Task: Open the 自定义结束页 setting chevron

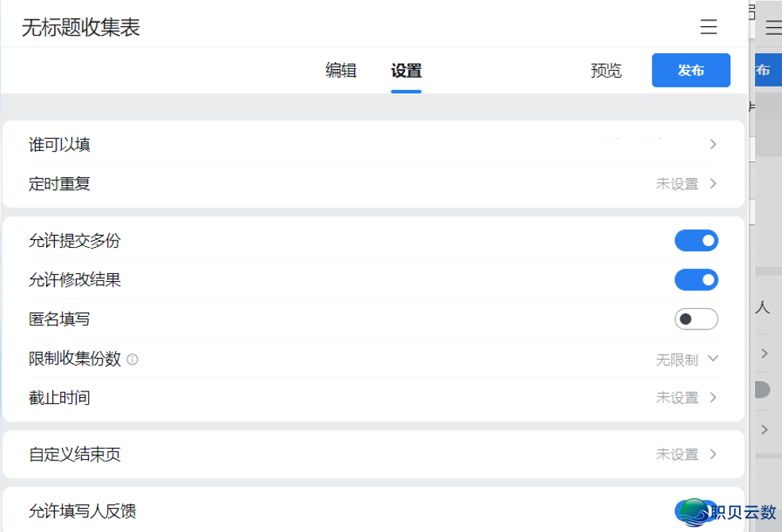Action: 713,454
